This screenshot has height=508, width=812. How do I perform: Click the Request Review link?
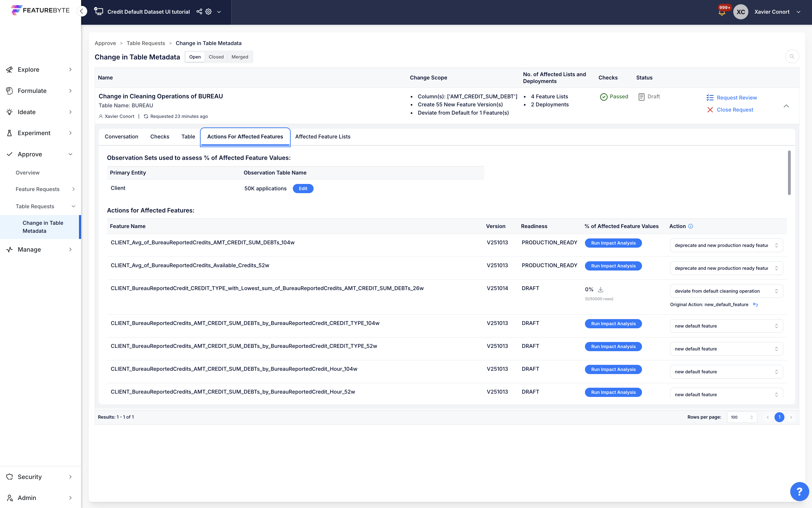coord(737,97)
